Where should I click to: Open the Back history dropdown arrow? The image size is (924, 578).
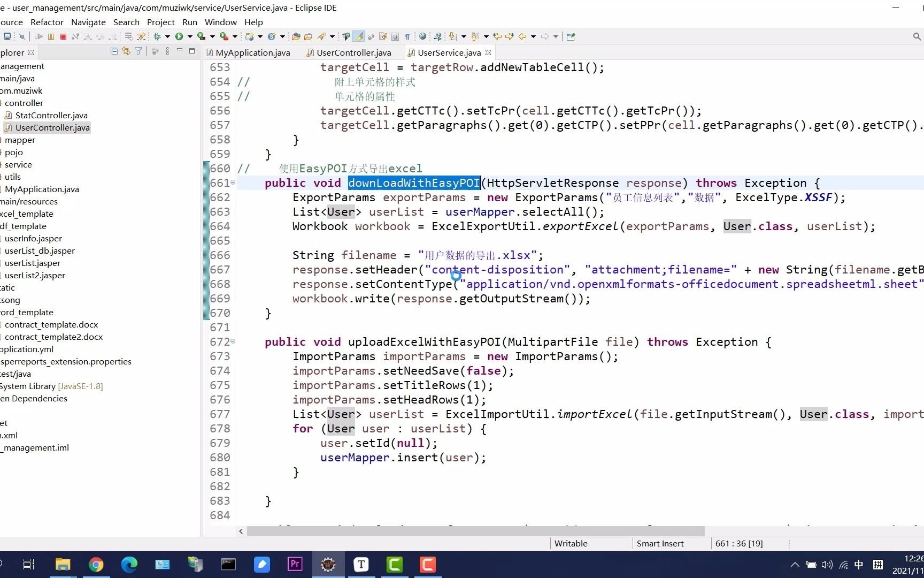533,36
